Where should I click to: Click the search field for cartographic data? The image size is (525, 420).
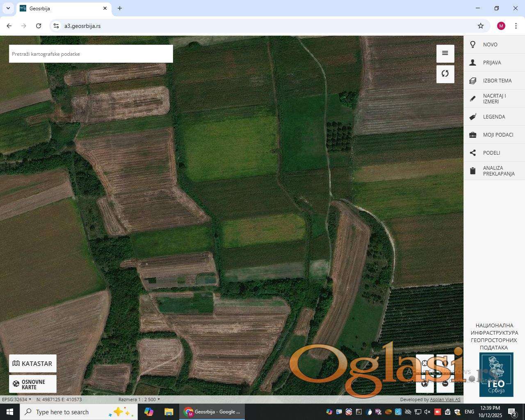(x=91, y=54)
